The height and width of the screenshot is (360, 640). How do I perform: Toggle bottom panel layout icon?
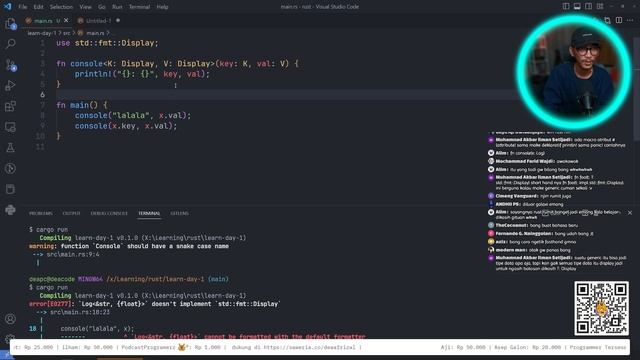coord(577,7)
